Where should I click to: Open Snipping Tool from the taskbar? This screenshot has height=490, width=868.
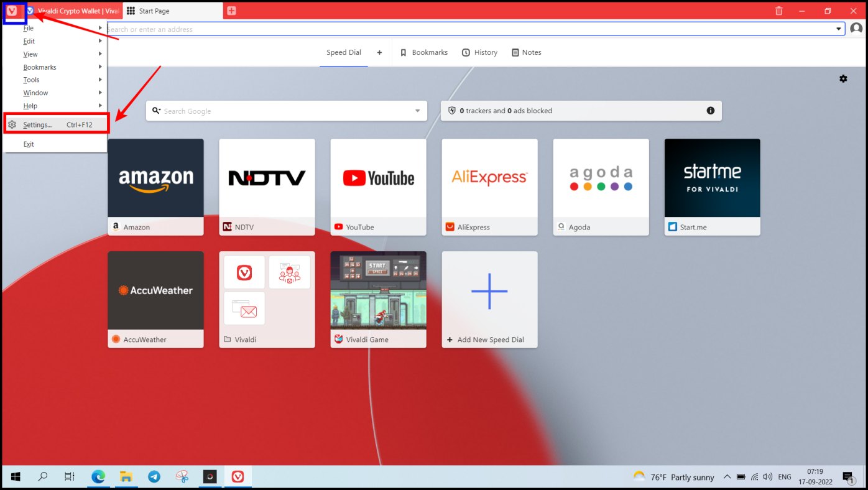coord(182,477)
